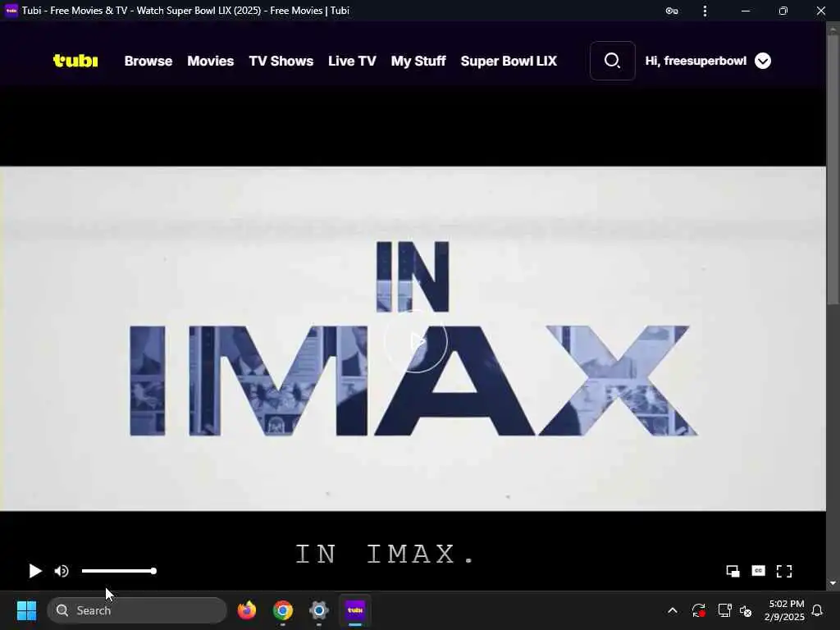The image size is (840, 630).
Task: Adjust the volume slider
Action: tap(119, 571)
